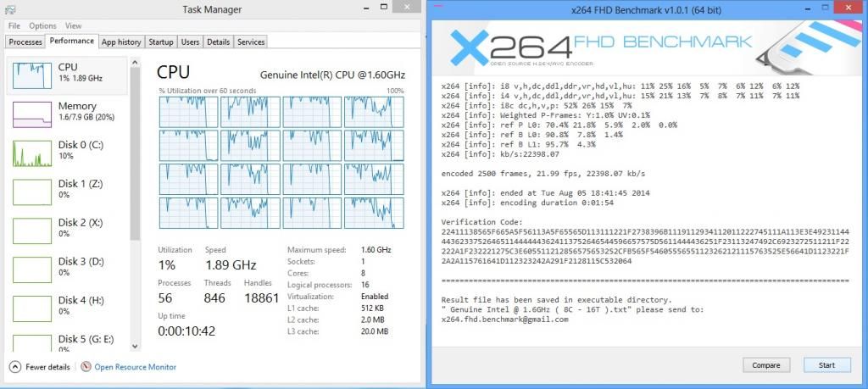
Task: Click the Verification Code label
Action: click(x=480, y=222)
